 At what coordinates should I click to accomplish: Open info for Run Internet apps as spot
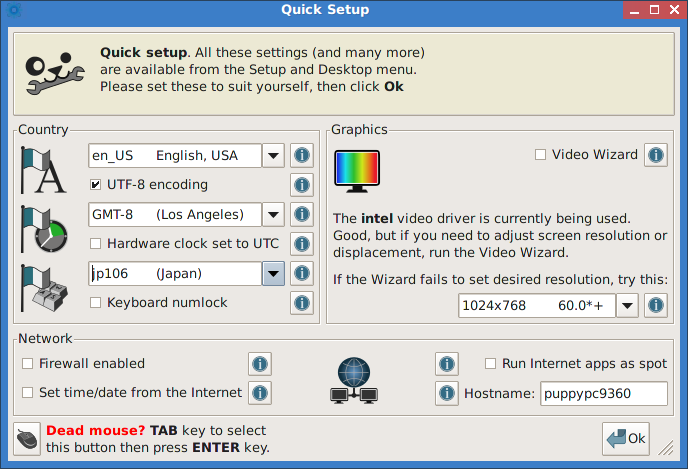click(447, 364)
